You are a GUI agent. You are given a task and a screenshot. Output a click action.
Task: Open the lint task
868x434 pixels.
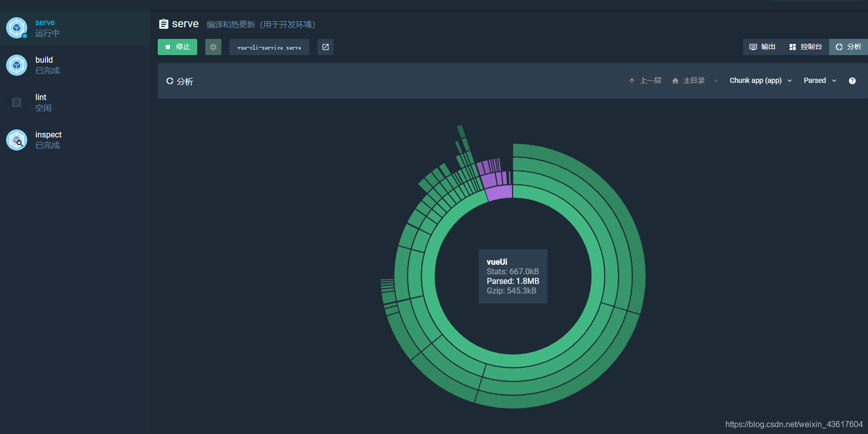[x=75, y=103]
